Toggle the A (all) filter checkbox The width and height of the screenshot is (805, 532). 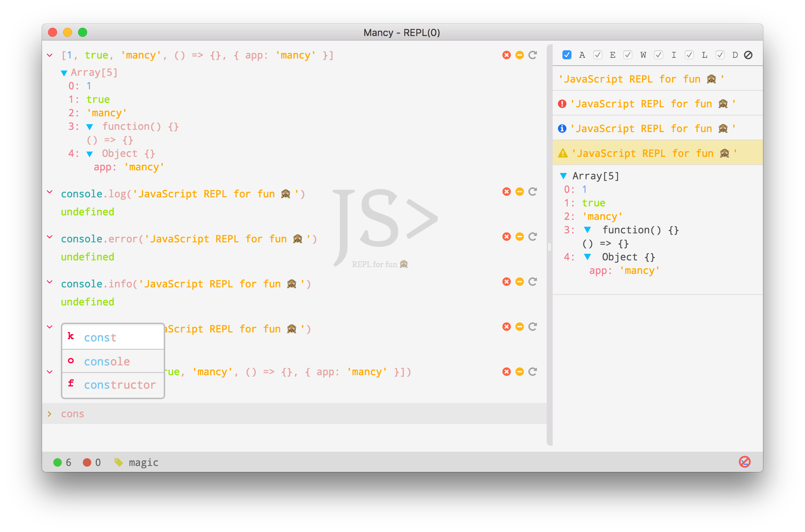tap(567, 55)
